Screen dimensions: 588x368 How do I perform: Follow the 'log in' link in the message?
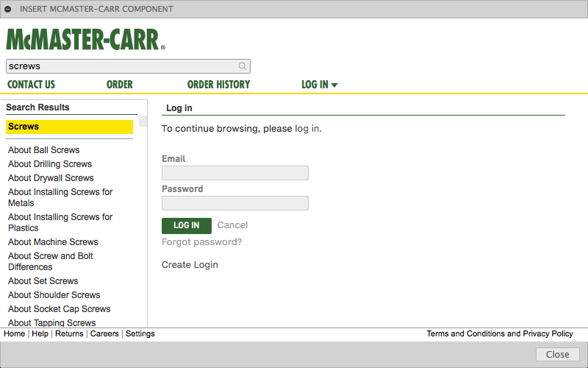(x=307, y=128)
